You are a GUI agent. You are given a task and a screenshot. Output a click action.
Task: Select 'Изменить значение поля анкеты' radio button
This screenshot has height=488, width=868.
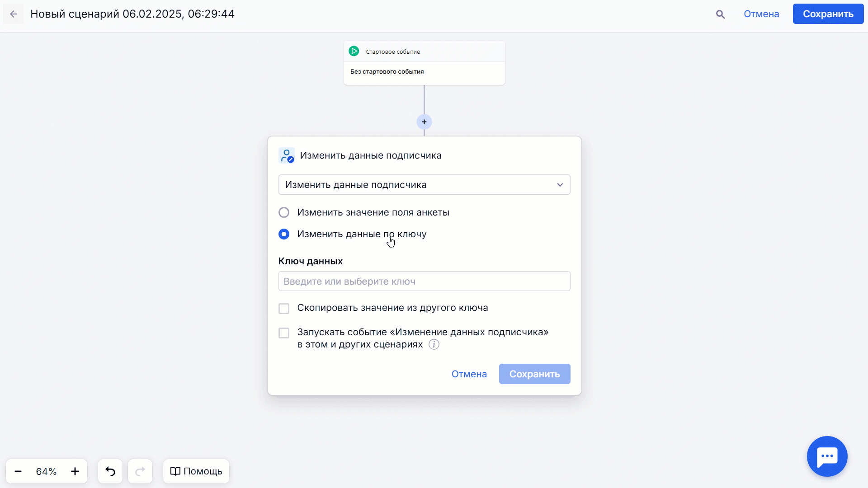pos(284,212)
